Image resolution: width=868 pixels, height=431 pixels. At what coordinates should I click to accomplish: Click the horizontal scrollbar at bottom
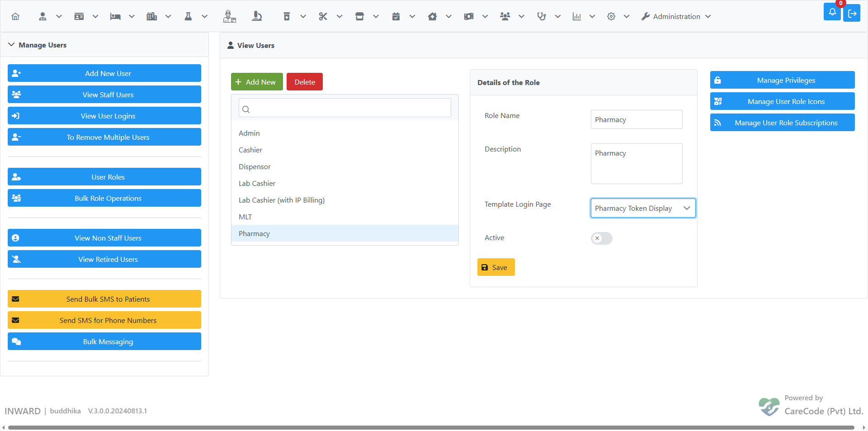431,427
